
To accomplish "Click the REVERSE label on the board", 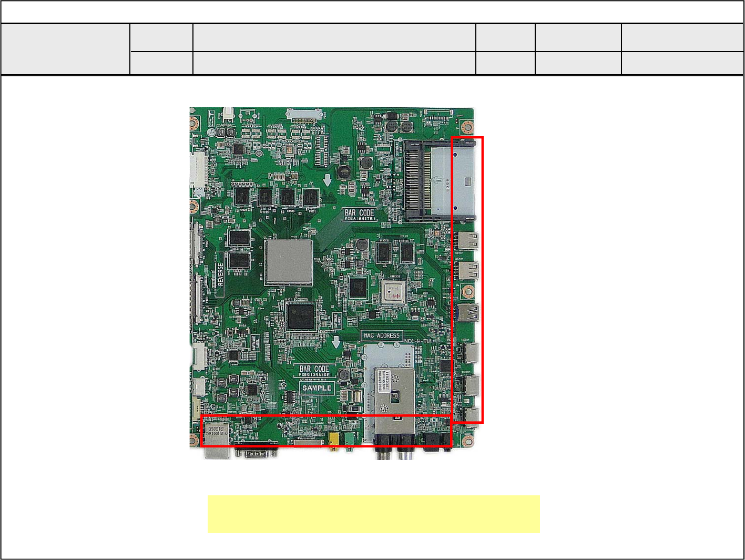I will click(221, 274).
